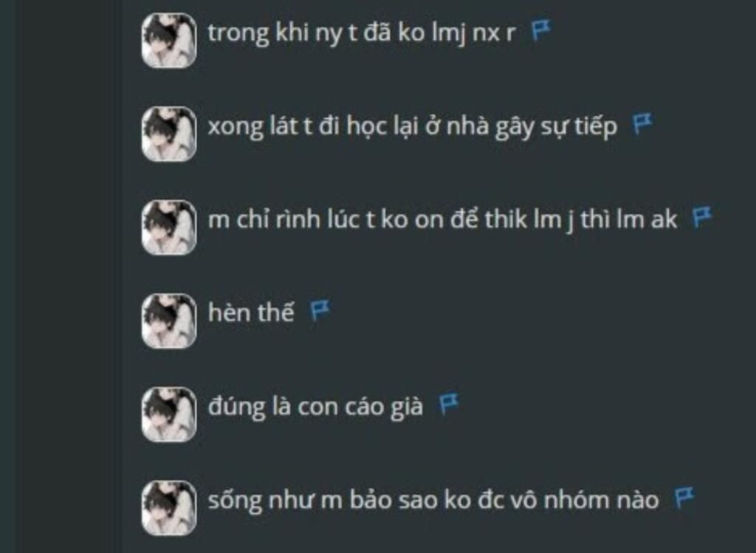Viewport: 756px width, 553px height.
Task: Click the avatar next to 'xong lát t đi học'
Action: (169, 134)
